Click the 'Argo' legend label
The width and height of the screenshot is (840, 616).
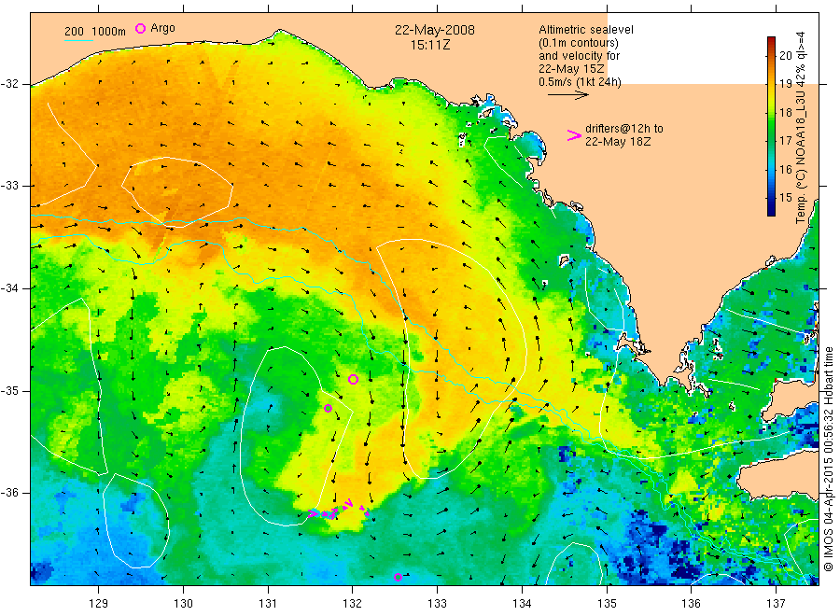pyautogui.click(x=162, y=28)
